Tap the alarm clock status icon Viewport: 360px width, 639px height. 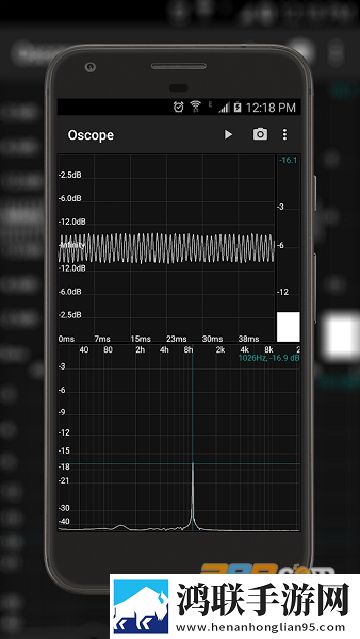179,107
